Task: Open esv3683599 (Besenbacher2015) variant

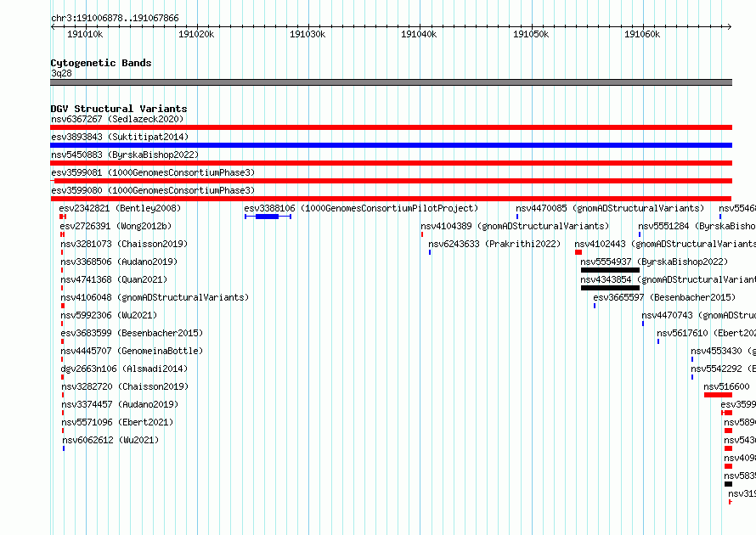Action: point(133,333)
